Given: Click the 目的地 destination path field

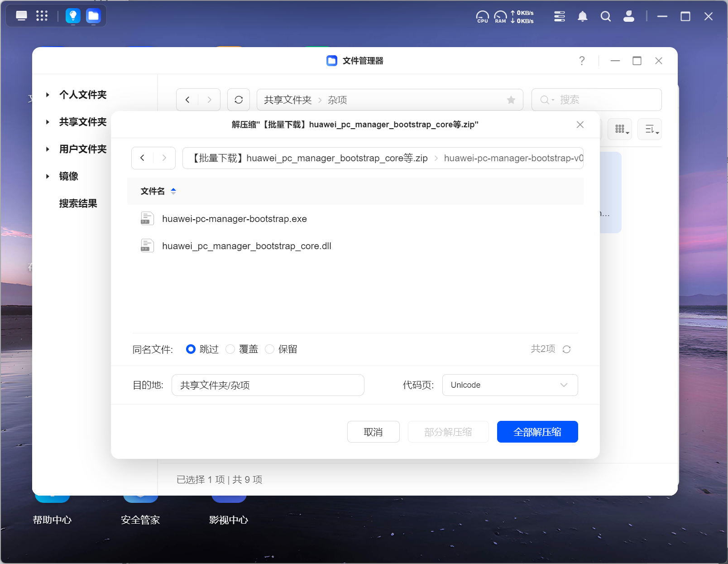Looking at the screenshot, I should pyautogui.click(x=268, y=385).
